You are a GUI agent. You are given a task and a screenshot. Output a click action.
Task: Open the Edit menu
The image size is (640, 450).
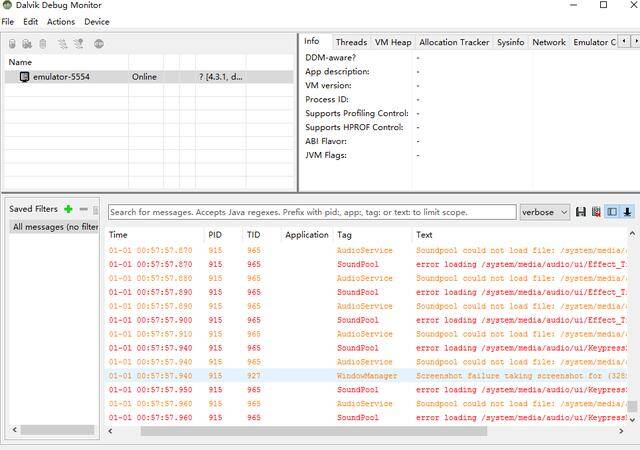[31, 22]
